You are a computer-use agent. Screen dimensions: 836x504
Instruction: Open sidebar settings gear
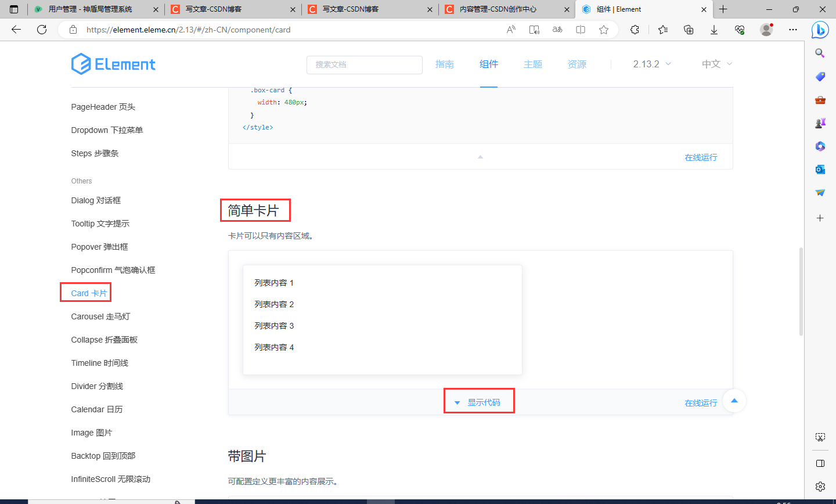click(820, 487)
